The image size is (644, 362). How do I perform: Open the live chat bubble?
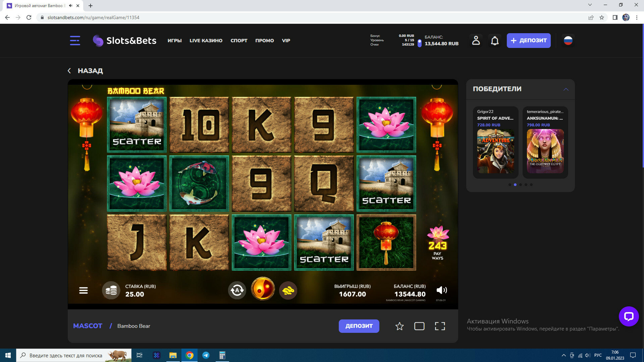[629, 316]
